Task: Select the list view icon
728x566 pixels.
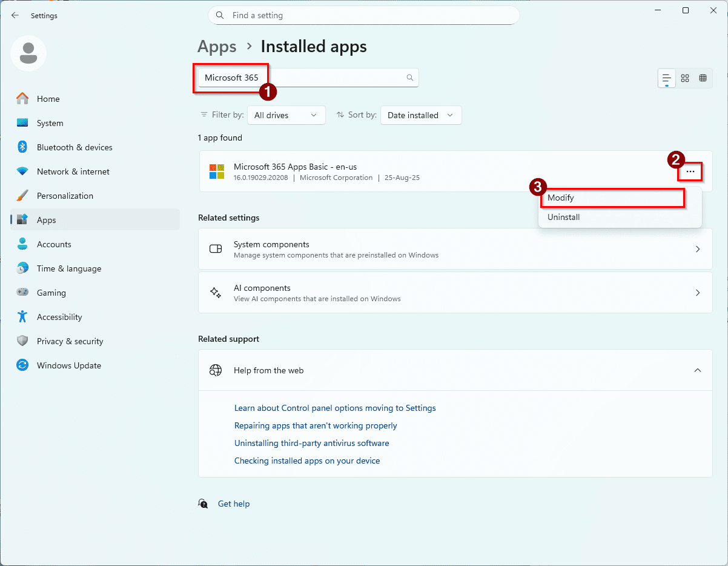Action: (x=667, y=78)
